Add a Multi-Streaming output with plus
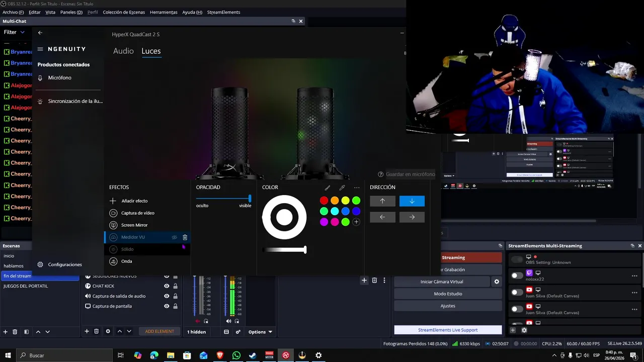 pyautogui.click(x=513, y=330)
